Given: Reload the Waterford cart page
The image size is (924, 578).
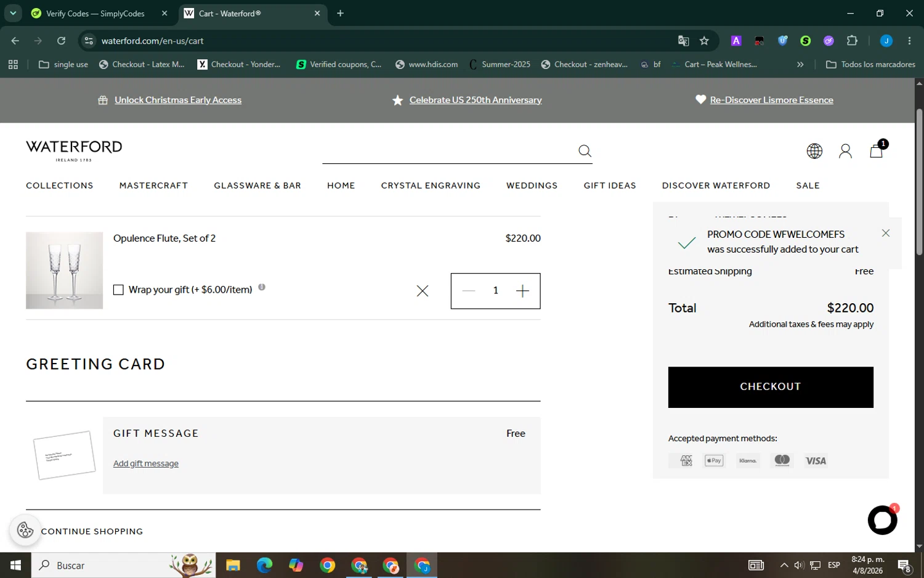Looking at the screenshot, I should tap(61, 41).
